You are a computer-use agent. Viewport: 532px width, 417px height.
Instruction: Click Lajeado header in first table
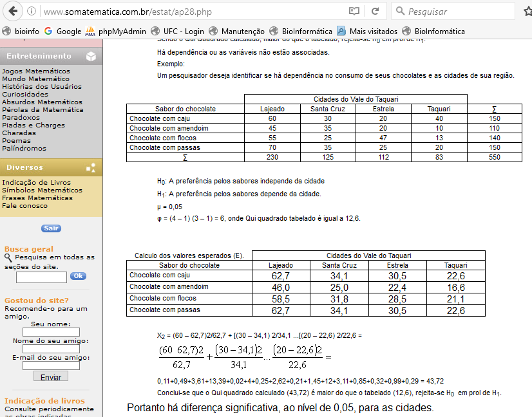[272, 109]
